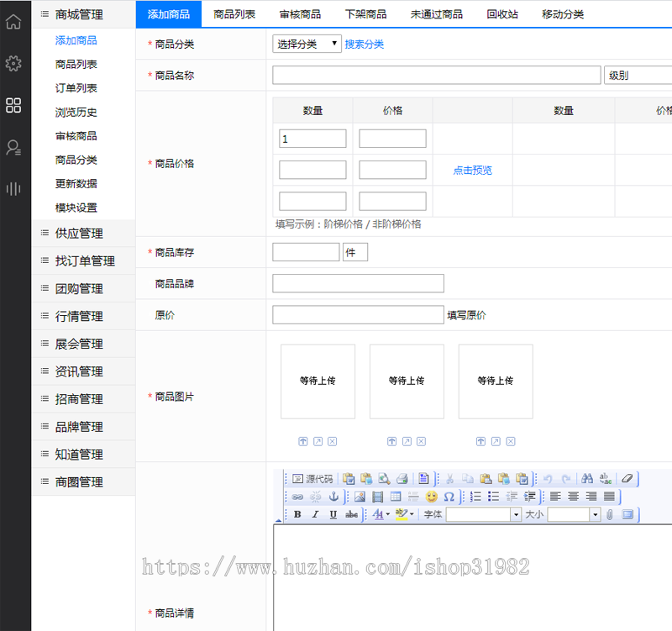Click the editor's anchor icon
This screenshot has height=631, width=672.
click(x=333, y=497)
